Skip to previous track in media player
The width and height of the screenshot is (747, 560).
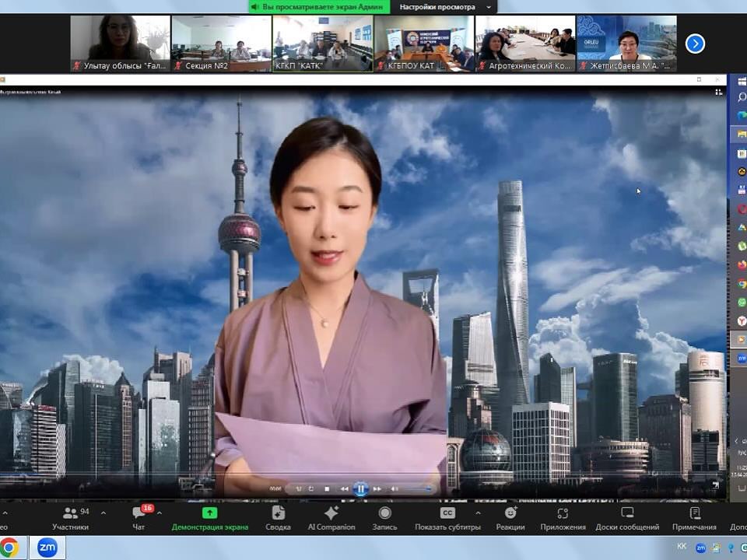click(344, 488)
